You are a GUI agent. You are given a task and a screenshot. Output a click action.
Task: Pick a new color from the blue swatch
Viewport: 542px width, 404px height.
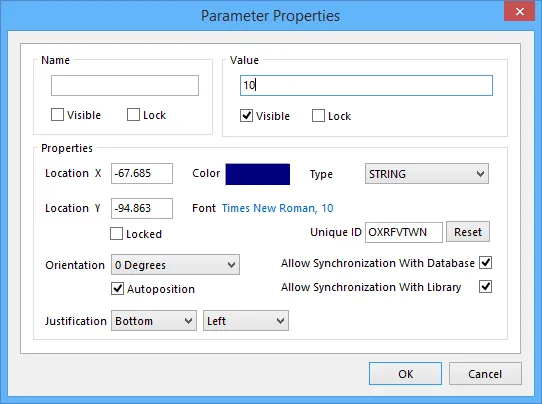[x=258, y=174]
